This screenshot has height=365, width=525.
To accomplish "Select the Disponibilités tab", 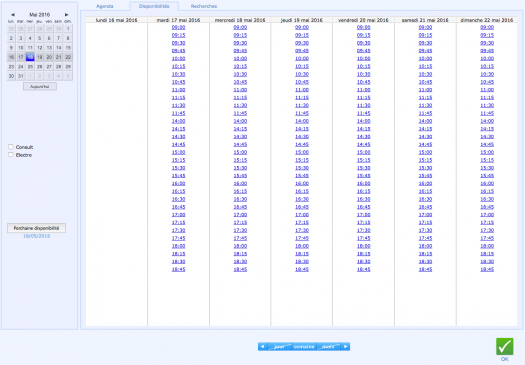I will click(154, 6).
